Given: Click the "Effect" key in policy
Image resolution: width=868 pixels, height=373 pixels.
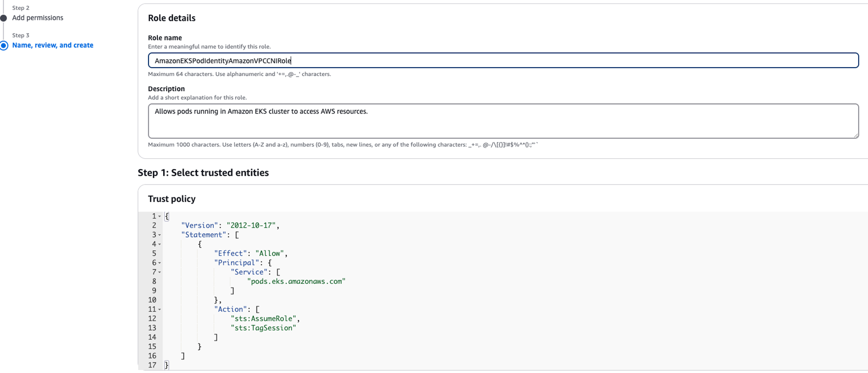Looking at the screenshot, I should point(230,253).
